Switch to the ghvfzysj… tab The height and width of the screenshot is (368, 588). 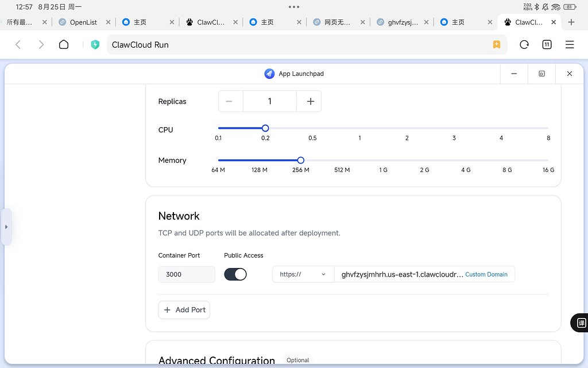coord(403,22)
